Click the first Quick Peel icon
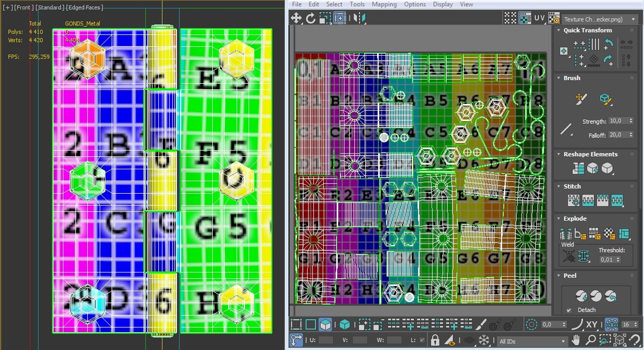Screen dimensions: 644x350 [581, 296]
